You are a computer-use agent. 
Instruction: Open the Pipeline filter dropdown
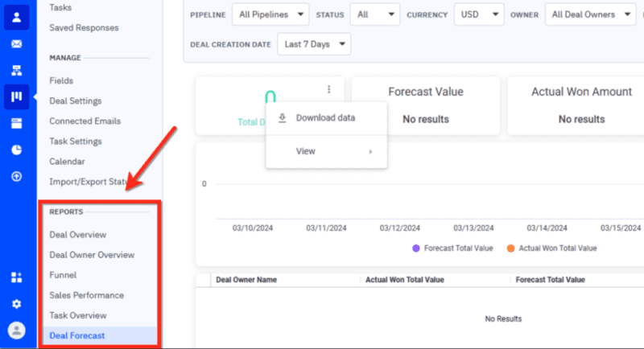click(x=270, y=14)
